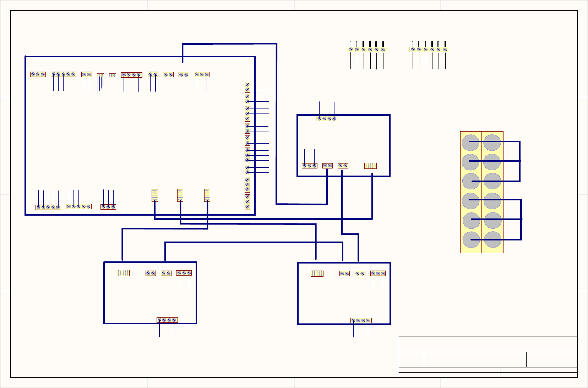Select the main board's bottom-left corner connector
The height and width of the screenshot is (388, 588).
48,207
